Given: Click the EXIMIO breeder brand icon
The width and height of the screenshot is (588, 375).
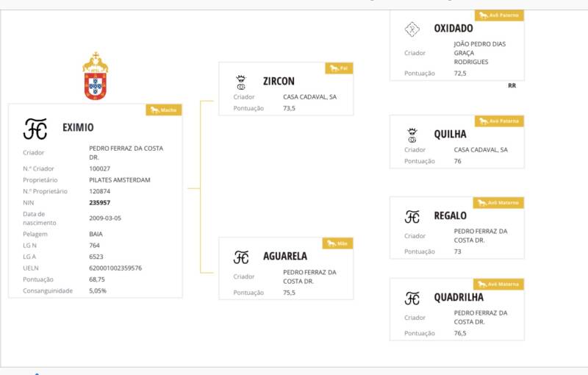Looking at the screenshot, I should click(35, 128).
